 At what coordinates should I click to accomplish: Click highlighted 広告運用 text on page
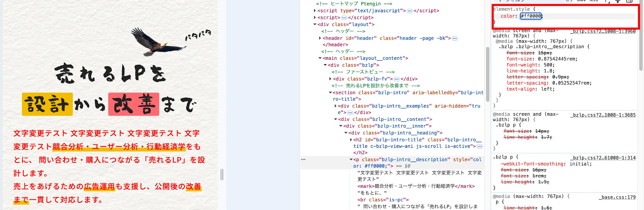pos(99,187)
